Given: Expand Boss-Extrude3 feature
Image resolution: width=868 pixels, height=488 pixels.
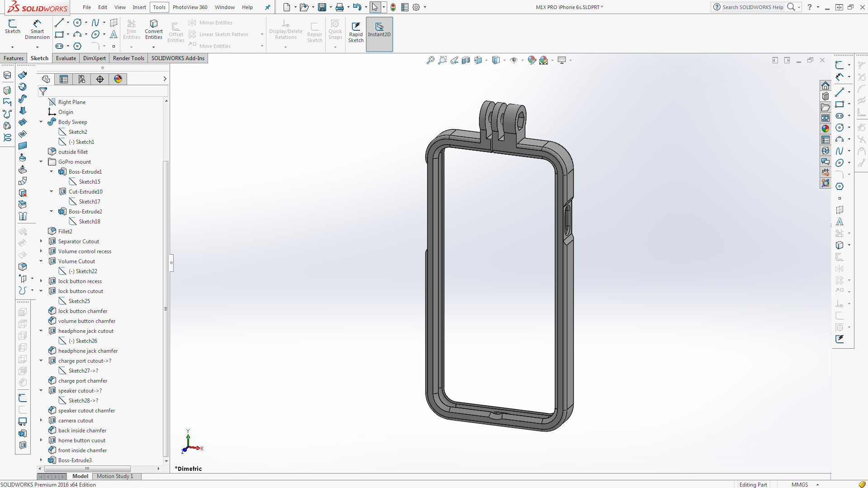Looking at the screenshot, I should [x=41, y=460].
